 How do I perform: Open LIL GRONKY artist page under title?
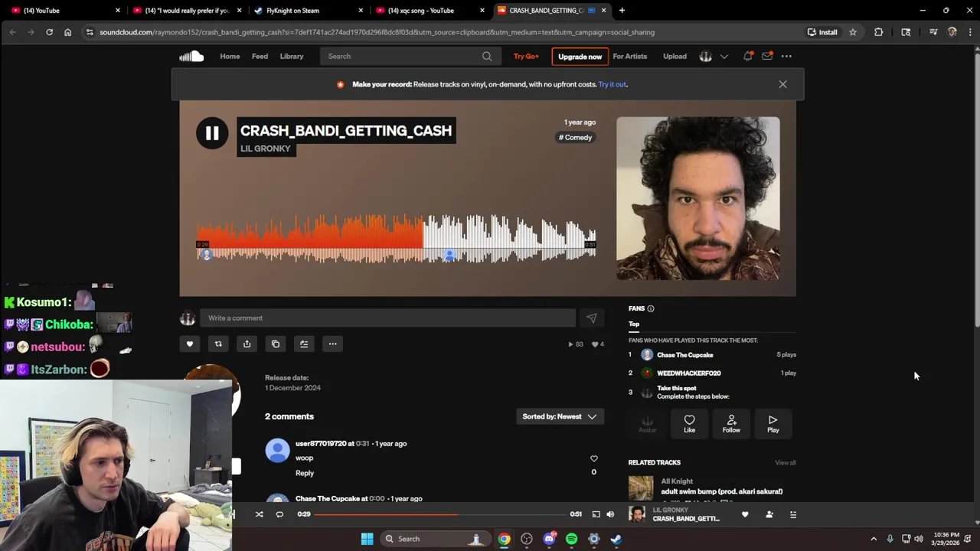[266, 148]
